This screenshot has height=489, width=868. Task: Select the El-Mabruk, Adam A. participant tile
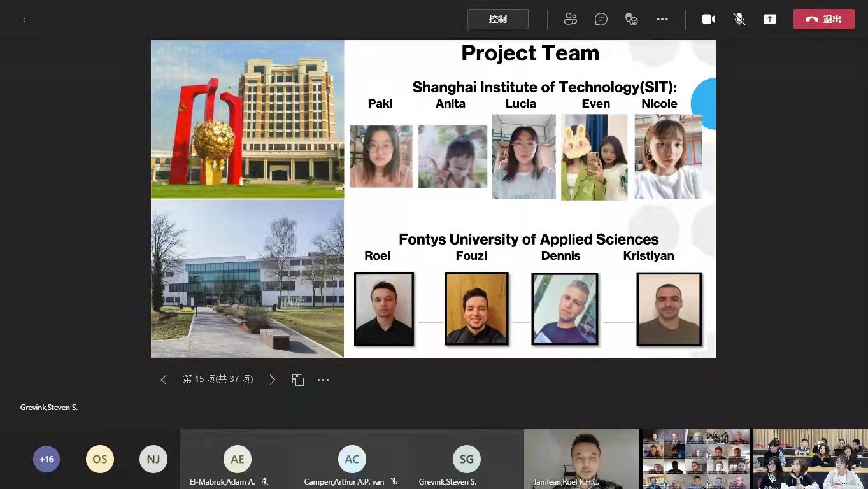(237, 459)
